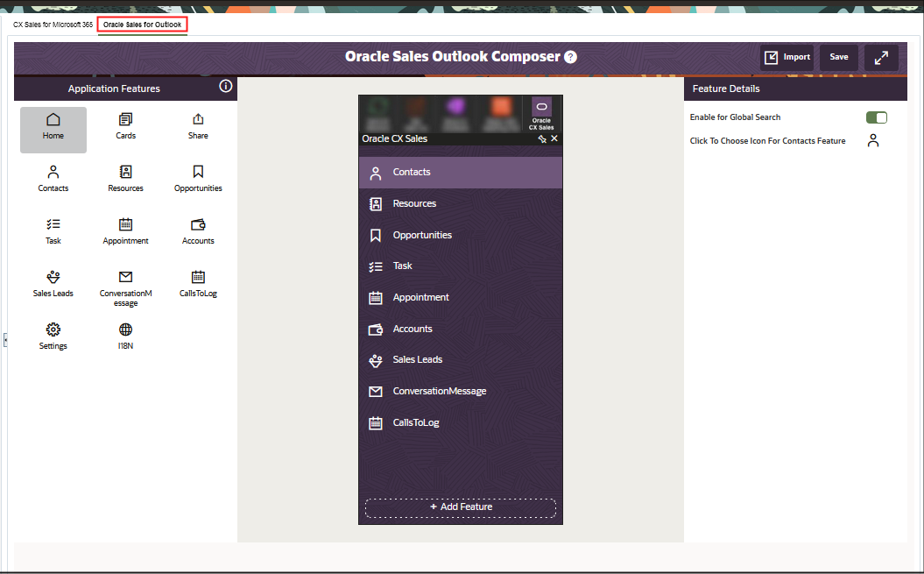Expand composer to full screen
Screen dimensions: 924x574
tap(881, 57)
